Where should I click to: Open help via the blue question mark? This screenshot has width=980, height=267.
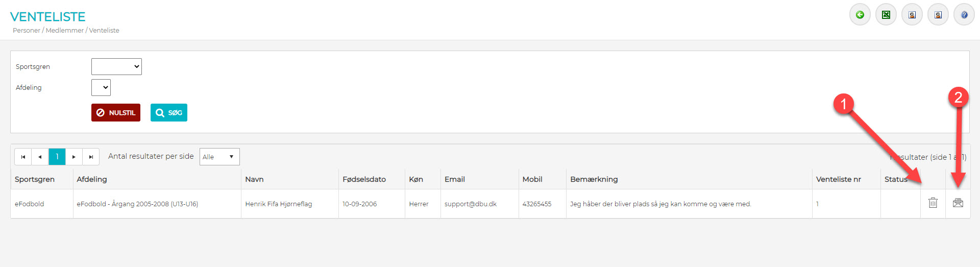[964, 15]
